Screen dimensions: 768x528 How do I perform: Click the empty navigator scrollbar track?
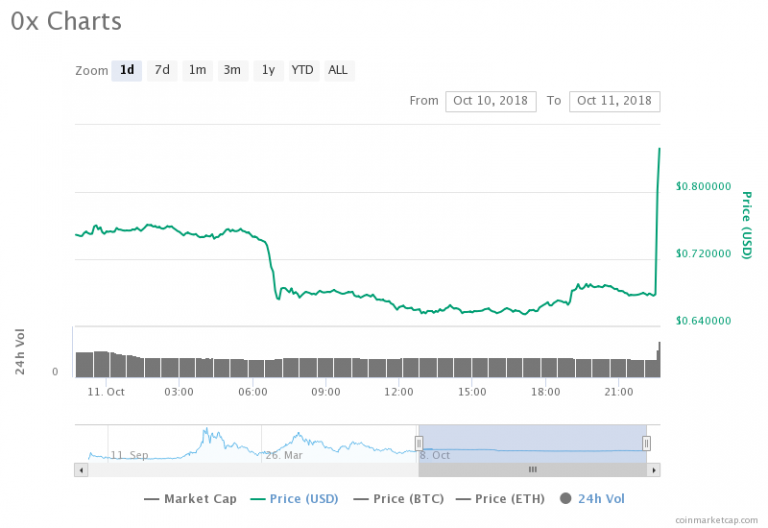coord(253,470)
